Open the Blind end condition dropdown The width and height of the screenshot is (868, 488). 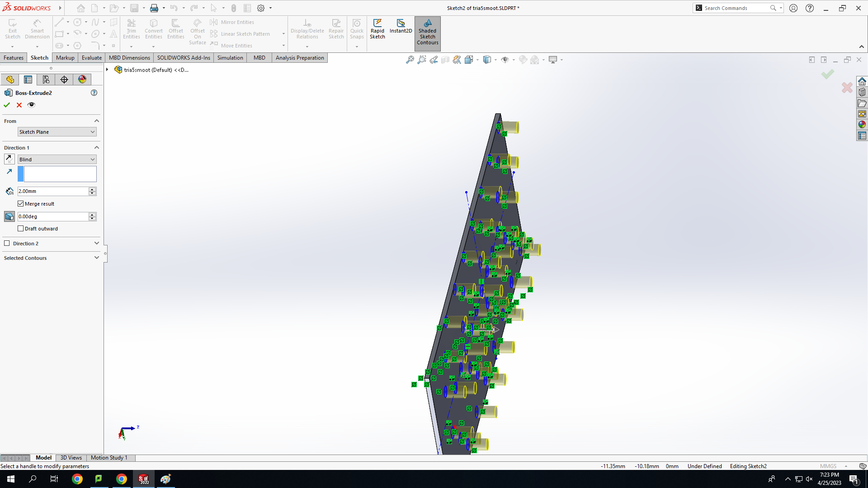(57, 160)
